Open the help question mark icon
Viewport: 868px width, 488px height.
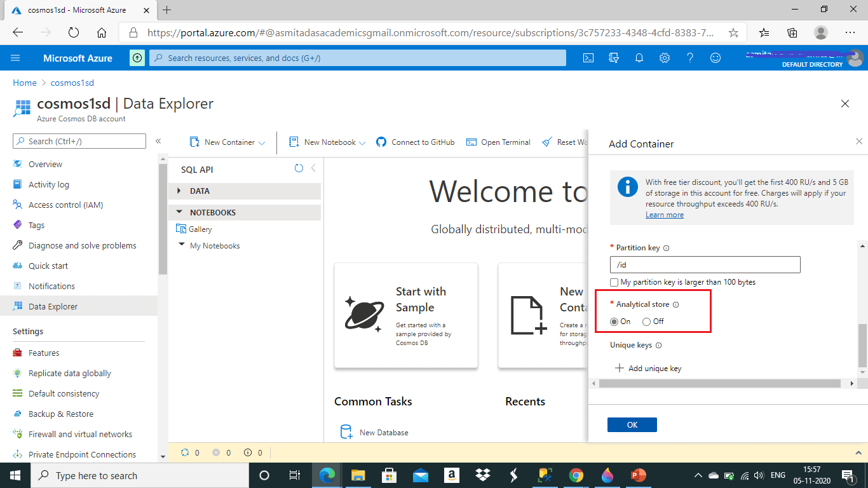(690, 58)
